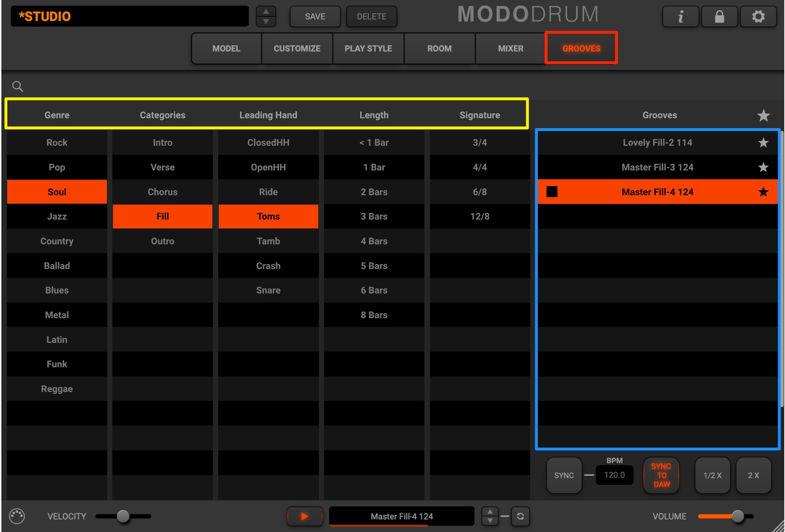The width and height of the screenshot is (785, 532).
Task: Open the ROOM tab
Action: (440, 48)
